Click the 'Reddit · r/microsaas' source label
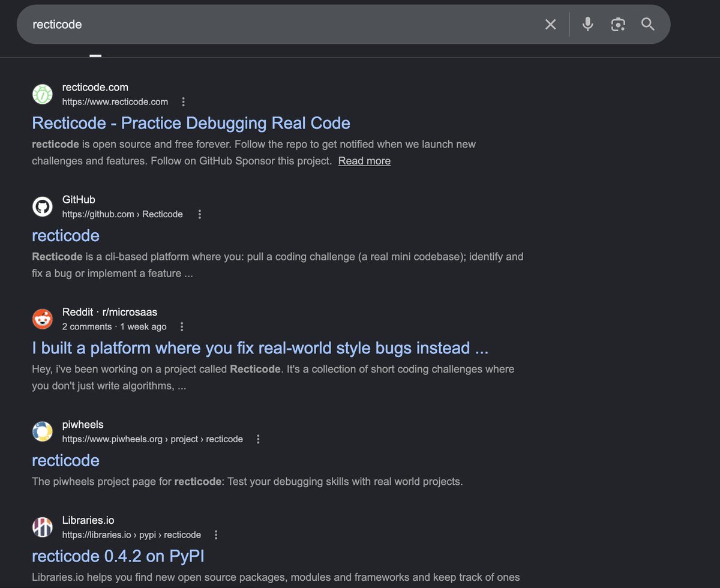The width and height of the screenshot is (720, 588). pyautogui.click(x=110, y=312)
